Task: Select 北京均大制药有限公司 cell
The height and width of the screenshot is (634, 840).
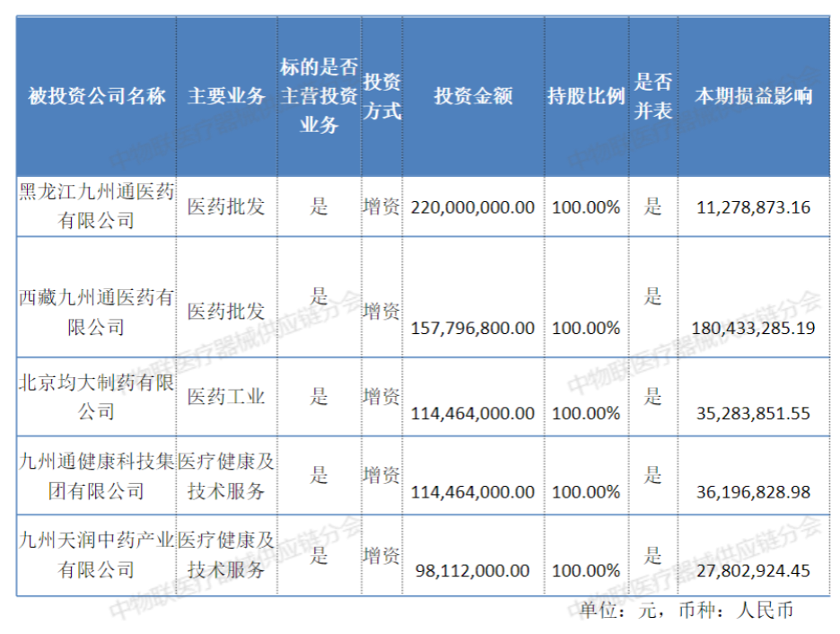Action: click(x=96, y=397)
